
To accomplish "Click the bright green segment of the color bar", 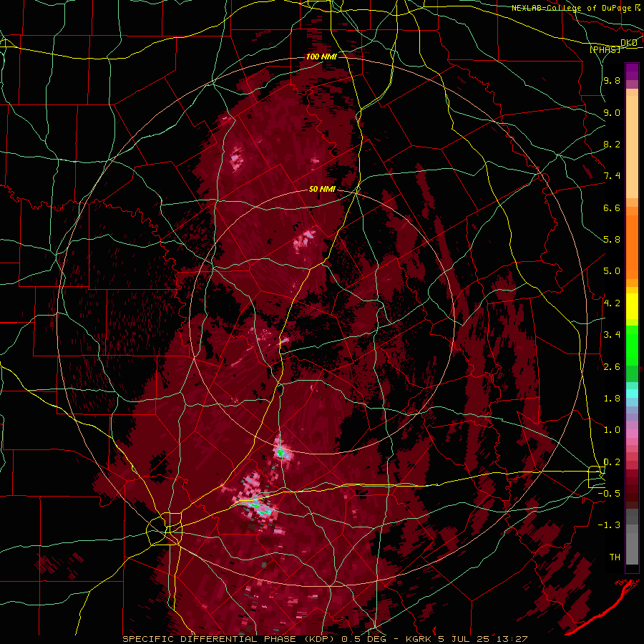I will pyautogui.click(x=632, y=345).
